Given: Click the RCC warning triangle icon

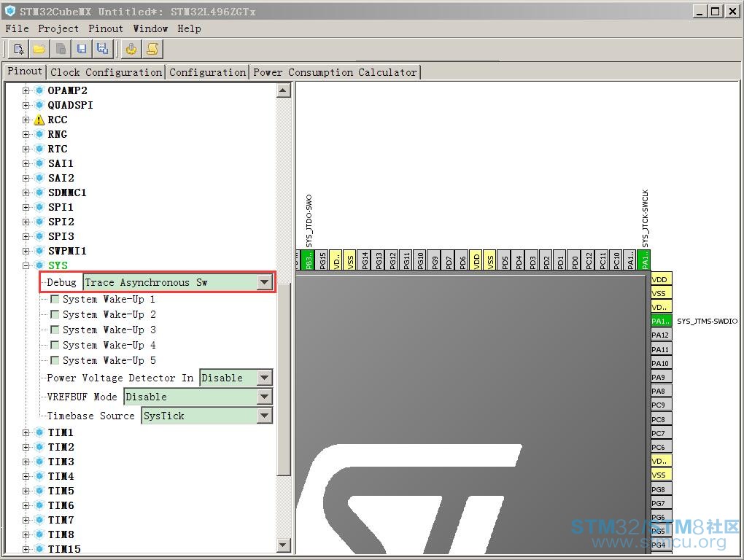Looking at the screenshot, I should (x=39, y=120).
